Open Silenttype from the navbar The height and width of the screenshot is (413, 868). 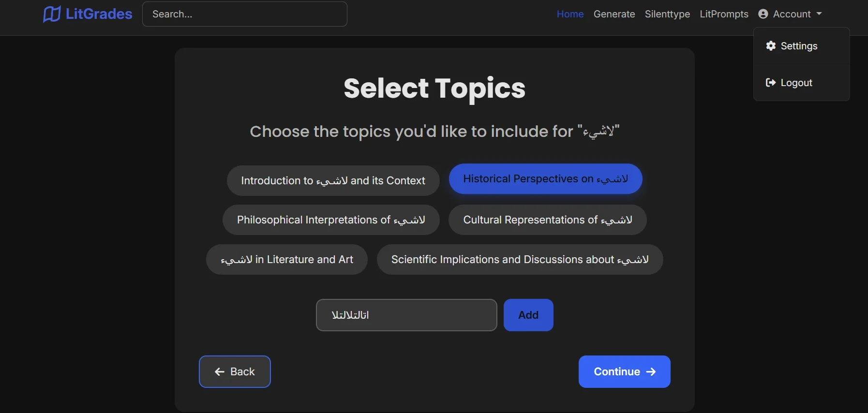(x=667, y=14)
